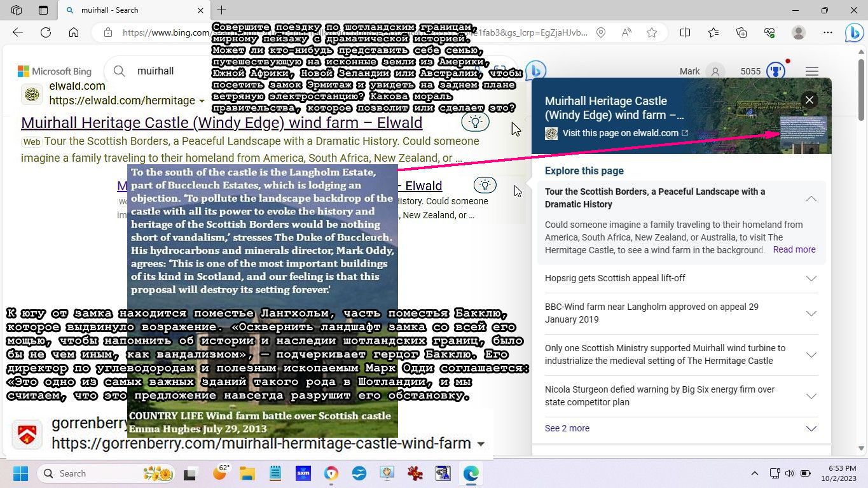
Task: View site information lock icon
Action: tap(108, 32)
